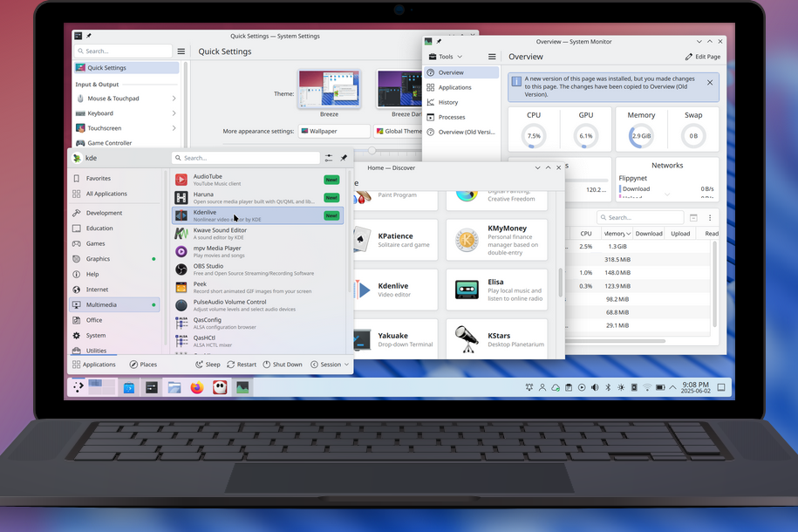This screenshot has width=798, height=532.
Task: Open the brightness tray icon
Action: 621,387
